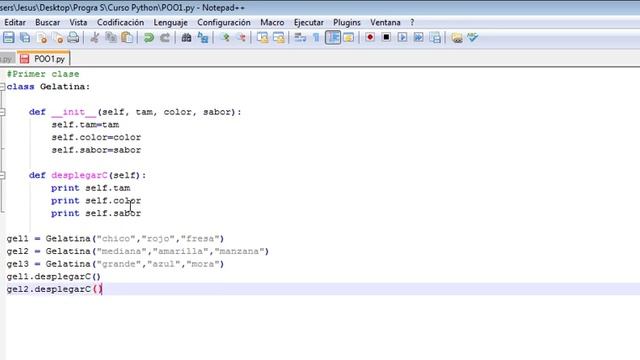Click the 'gel2.desplegarC()' current line
Screen dimensions: 640x360
(54, 289)
